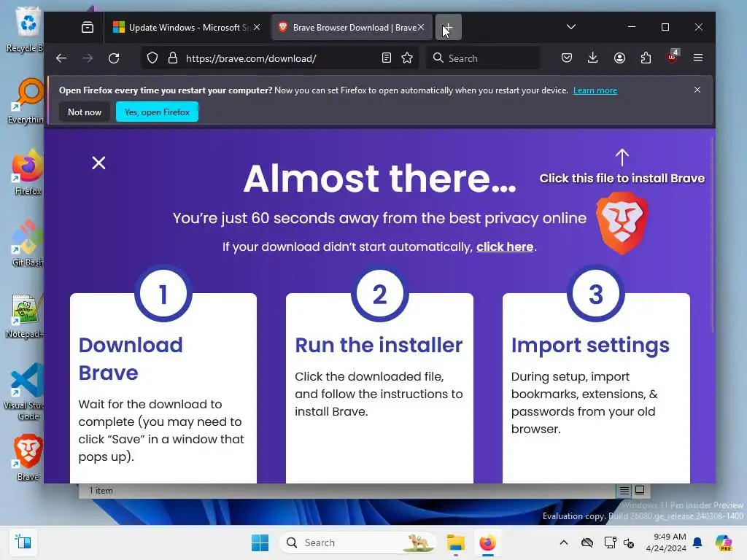Open tracking protection shield in address bar
The width and height of the screenshot is (747, 560).
152,58
